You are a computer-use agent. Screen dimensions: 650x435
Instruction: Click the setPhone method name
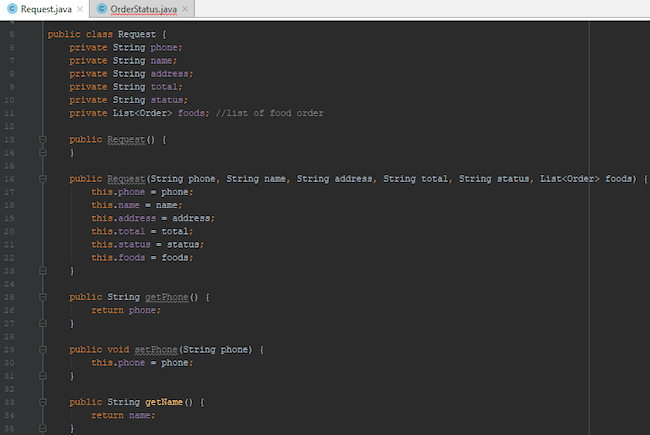click(156, 350)
